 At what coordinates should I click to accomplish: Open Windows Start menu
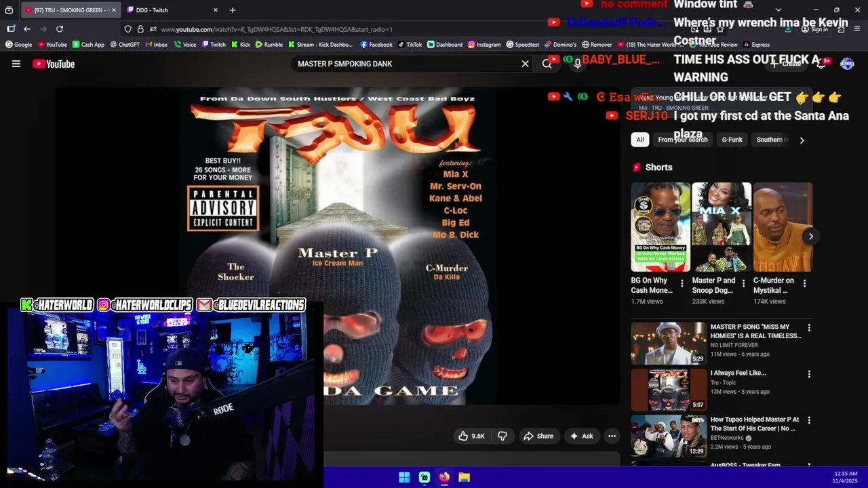click(404, 477)
